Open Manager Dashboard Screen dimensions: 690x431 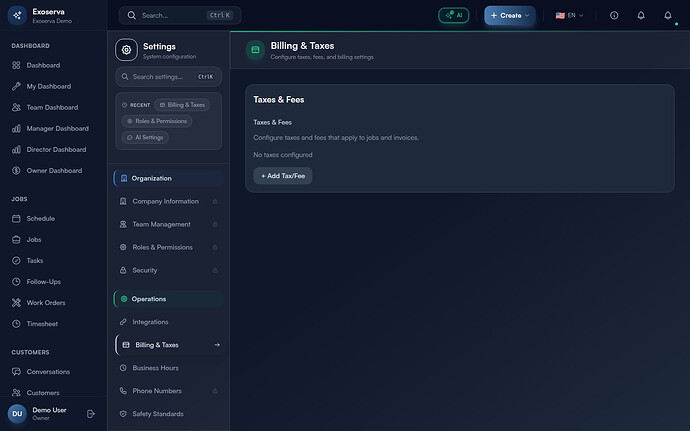tap(54, 129)
